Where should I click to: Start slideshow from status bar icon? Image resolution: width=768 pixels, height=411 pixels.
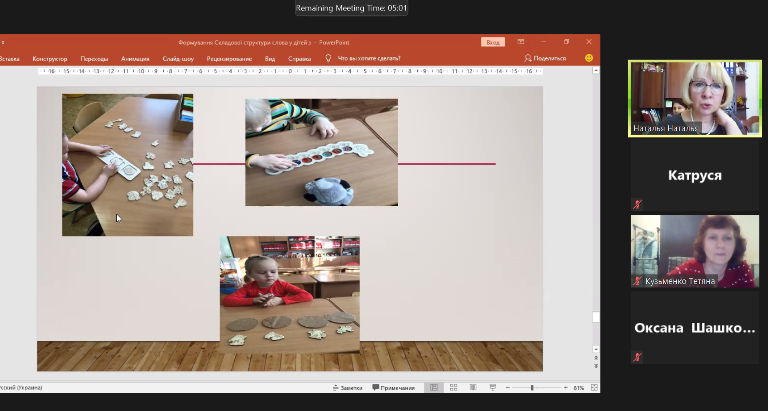[x=493, y=387]
